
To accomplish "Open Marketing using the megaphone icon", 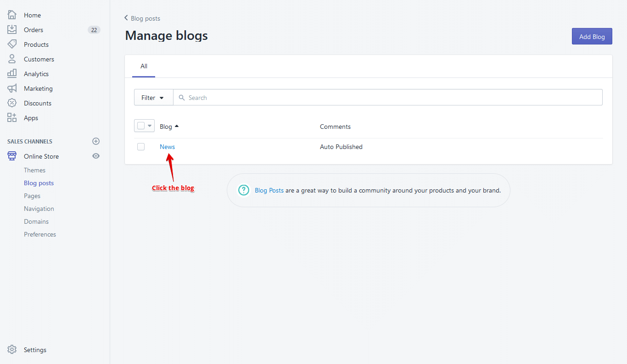I will pos(12,88).
